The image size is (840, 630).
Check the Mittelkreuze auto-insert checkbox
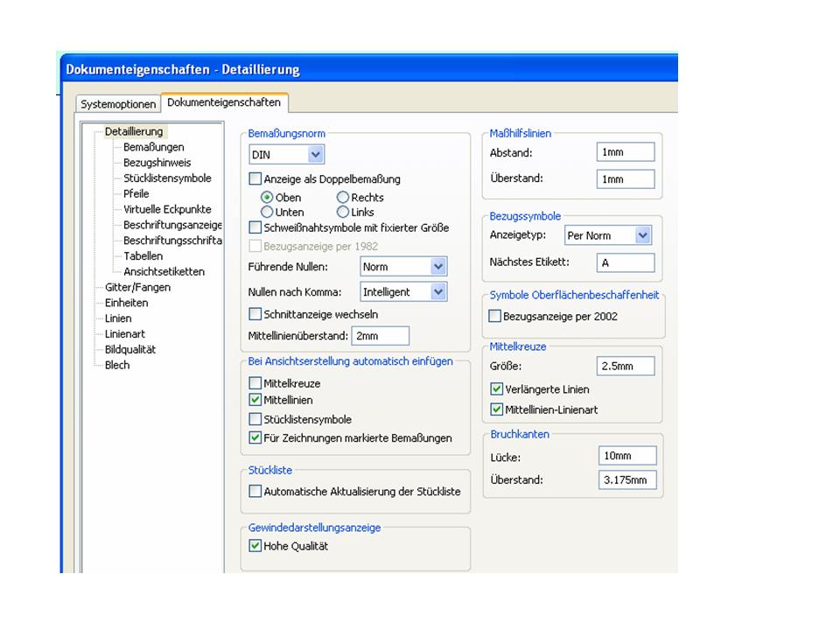tap(255, 383)
